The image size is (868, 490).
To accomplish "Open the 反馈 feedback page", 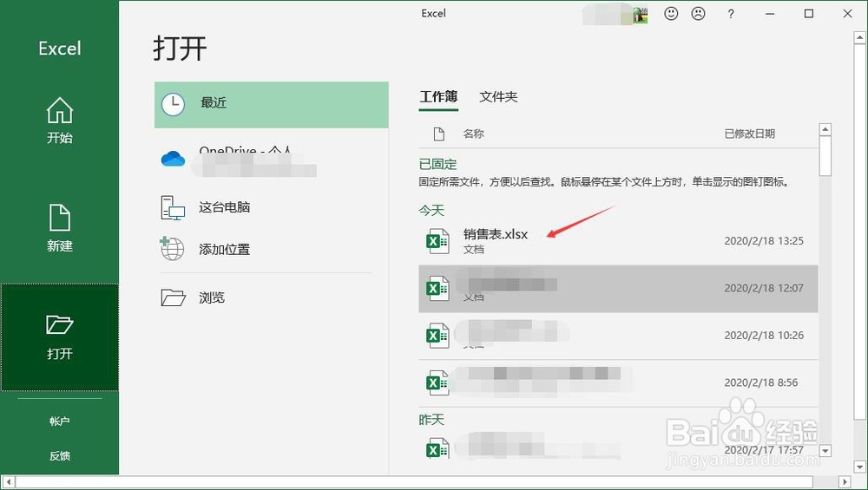I will click(x=59, y=455).
